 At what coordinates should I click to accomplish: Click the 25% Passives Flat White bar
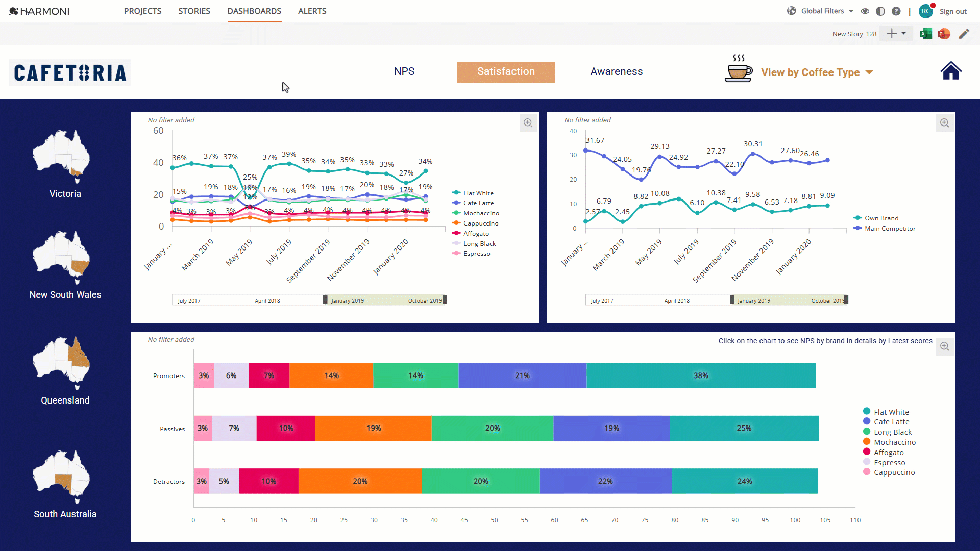tap(744, 428)
